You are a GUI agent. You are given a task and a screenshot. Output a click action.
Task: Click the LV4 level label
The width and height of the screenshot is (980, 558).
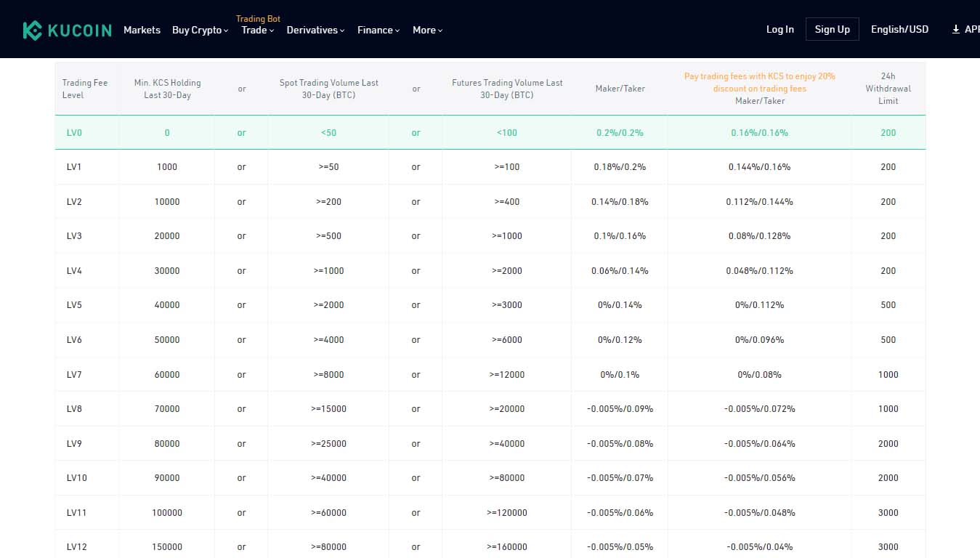[73, 271]
